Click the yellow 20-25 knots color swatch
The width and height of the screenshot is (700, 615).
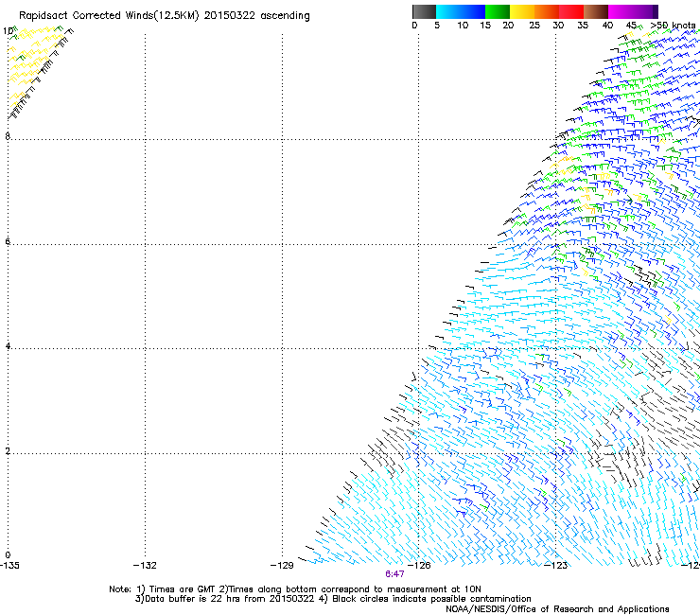(x=522, y=11)
